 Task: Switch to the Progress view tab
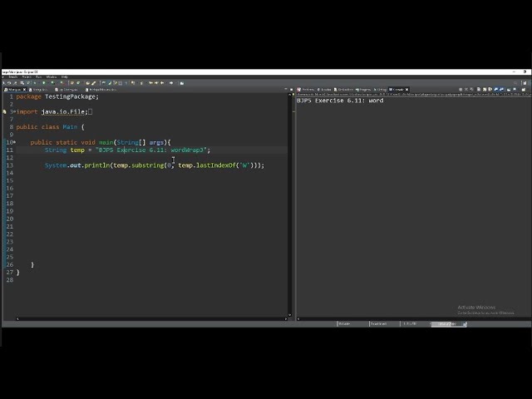tap(363, 90)
